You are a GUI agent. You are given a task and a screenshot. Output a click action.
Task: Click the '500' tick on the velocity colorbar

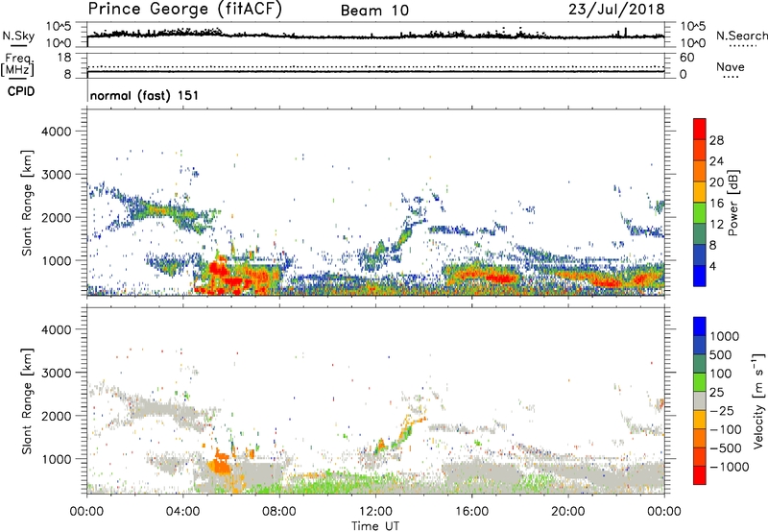pyautogui.click(x=721, y=354)
